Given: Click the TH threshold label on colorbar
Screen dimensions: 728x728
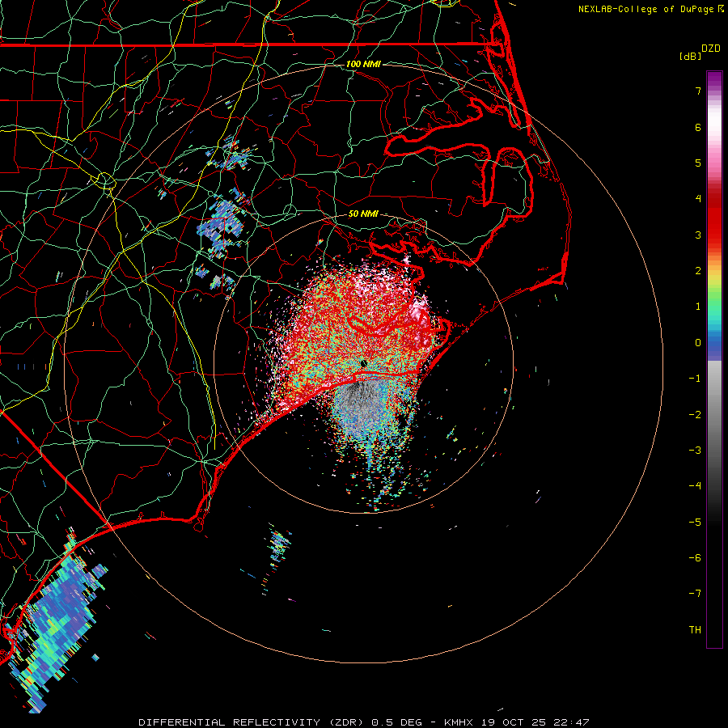Looking at the screenshot, I should click(x=695, y=630).
